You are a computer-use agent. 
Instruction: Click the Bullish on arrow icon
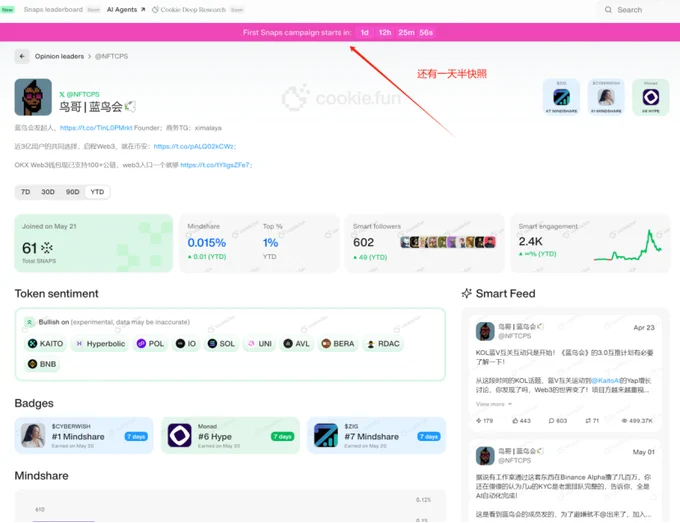(x=29, y=322)
